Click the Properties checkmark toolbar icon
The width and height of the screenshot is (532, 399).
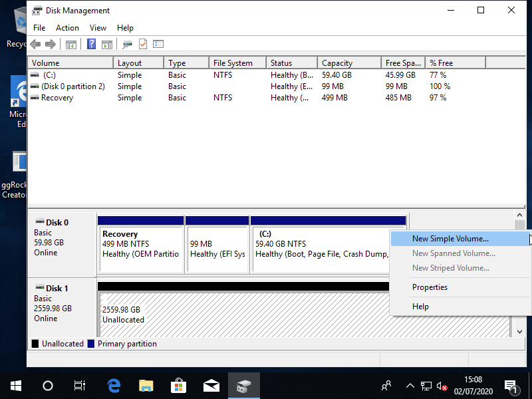[143, 44]
